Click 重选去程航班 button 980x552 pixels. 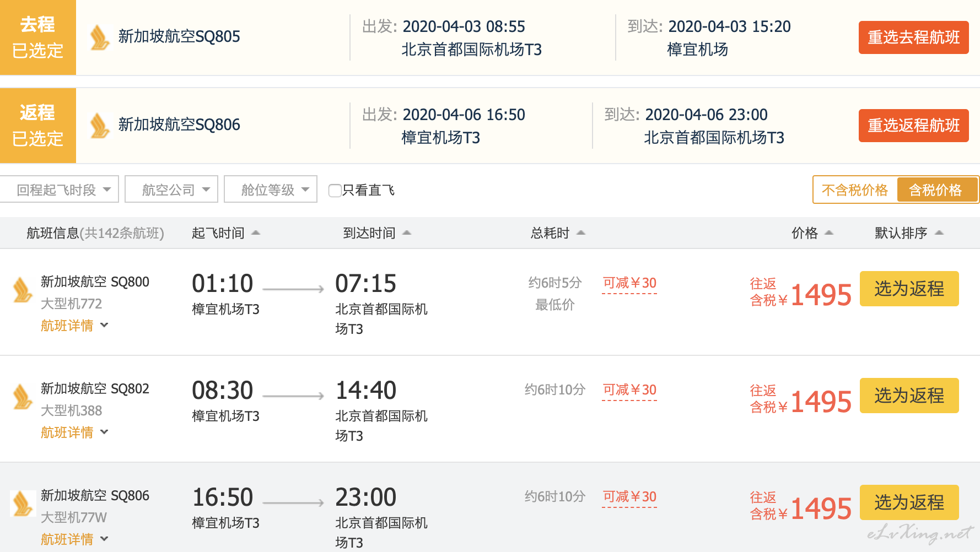point(914,37)
